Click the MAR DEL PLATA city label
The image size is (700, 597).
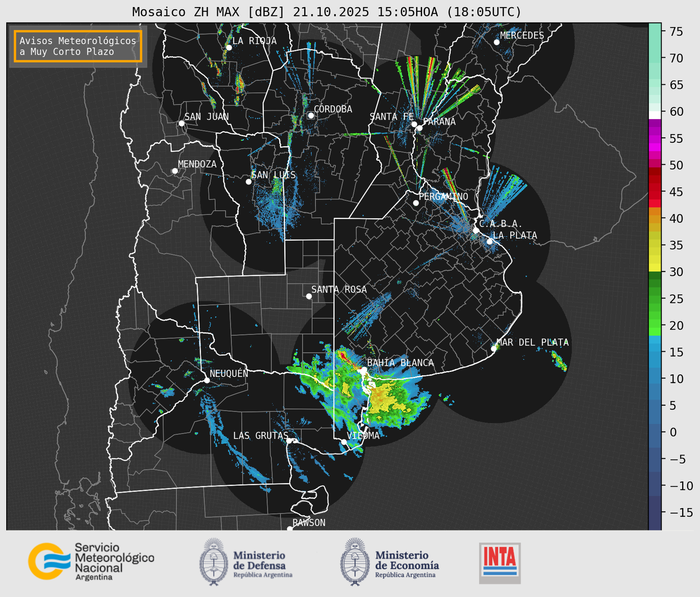(x=533, y=343)
